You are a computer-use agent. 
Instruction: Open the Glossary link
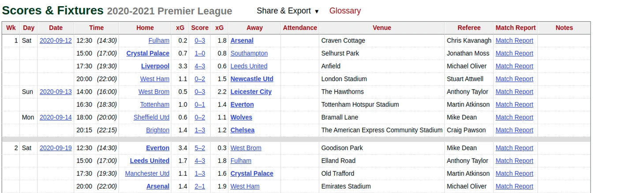345,11
